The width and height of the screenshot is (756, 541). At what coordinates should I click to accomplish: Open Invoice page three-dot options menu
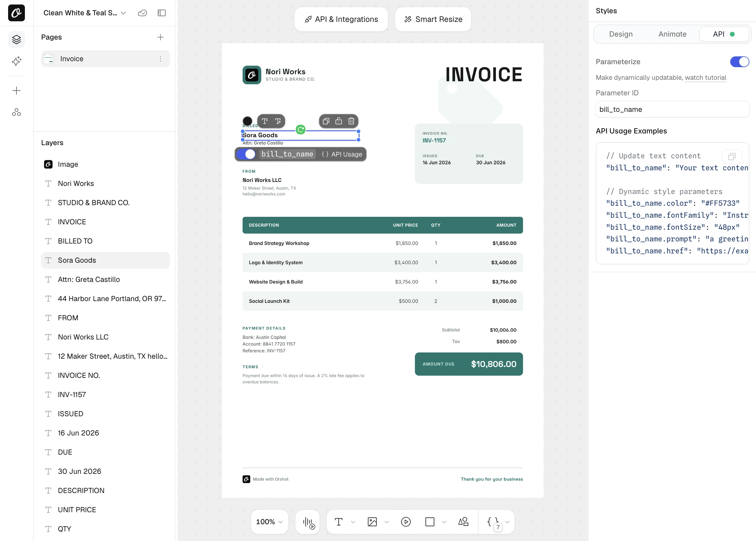160,59
